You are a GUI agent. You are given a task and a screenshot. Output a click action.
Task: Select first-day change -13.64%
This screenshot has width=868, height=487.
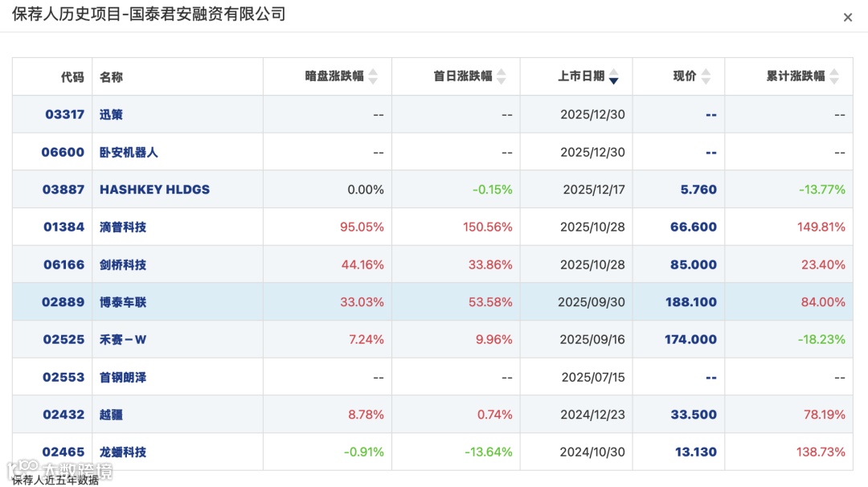click(489, 452)
